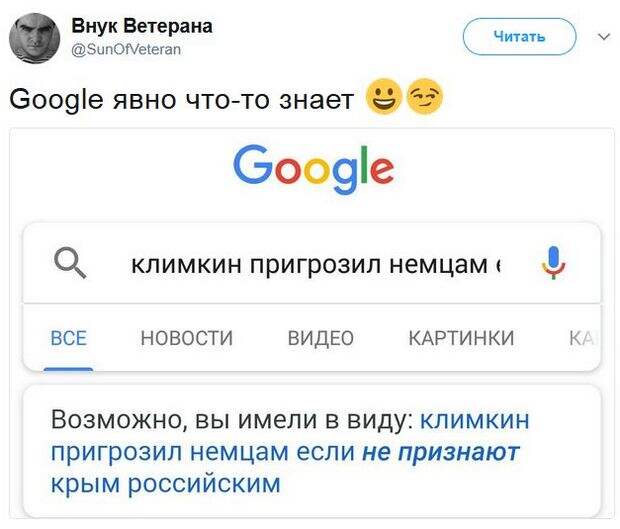Activate the microphone voice search icon
Viewport: 620px width, 529px height.
[x=553, y=263]
